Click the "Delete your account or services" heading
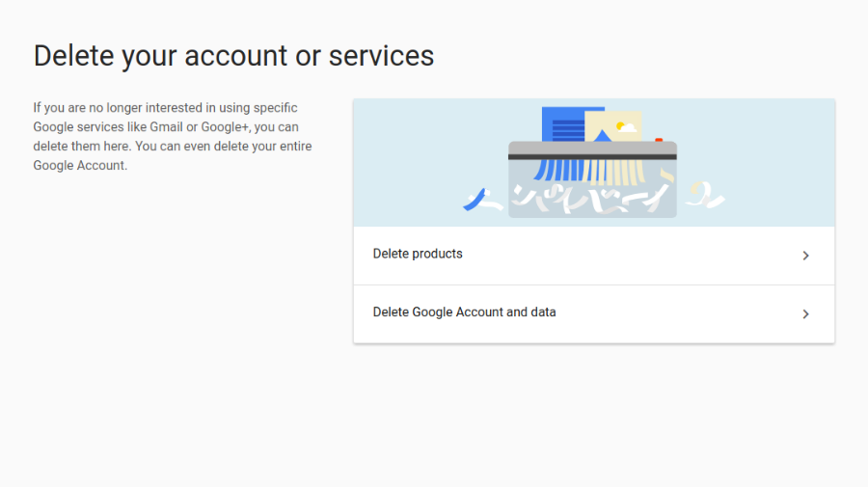This screenshot has height=487, width=868. click(233, 56)
